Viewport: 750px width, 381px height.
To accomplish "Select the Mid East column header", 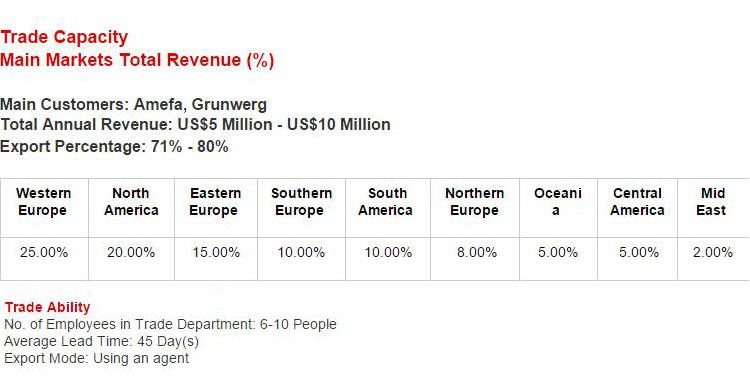I will [x=713, y=202].
